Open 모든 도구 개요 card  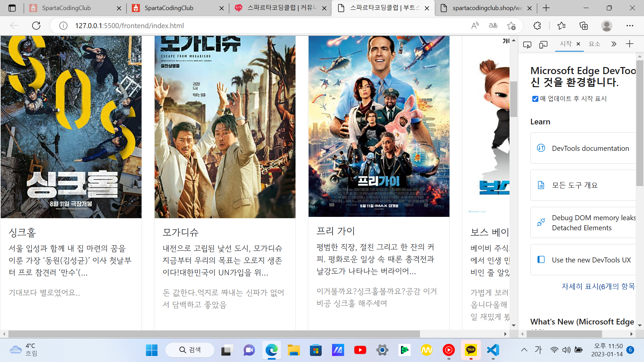[x=583, y=185]
